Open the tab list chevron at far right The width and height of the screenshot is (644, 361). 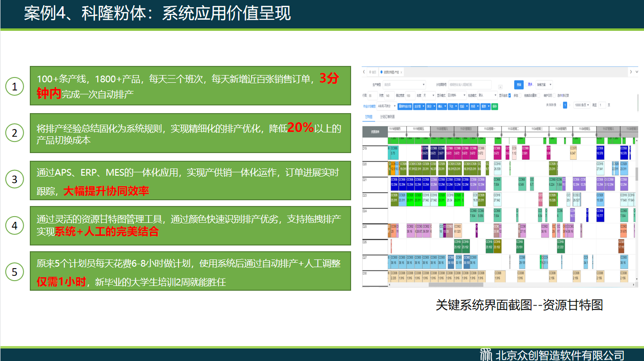(637, 72)
